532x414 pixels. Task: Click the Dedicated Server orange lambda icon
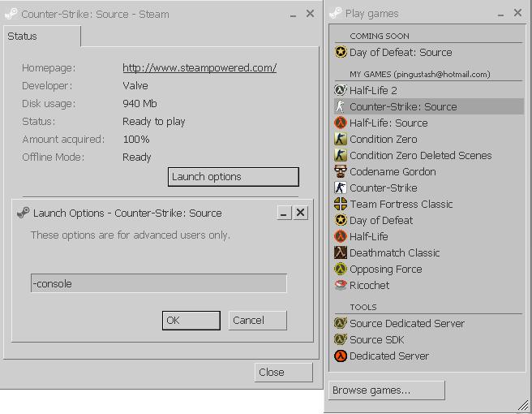(x=341, y=356)
